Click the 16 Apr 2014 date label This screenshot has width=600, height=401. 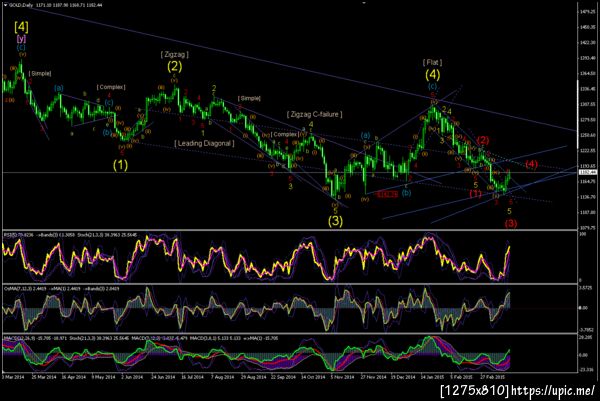tap(73, 377)
